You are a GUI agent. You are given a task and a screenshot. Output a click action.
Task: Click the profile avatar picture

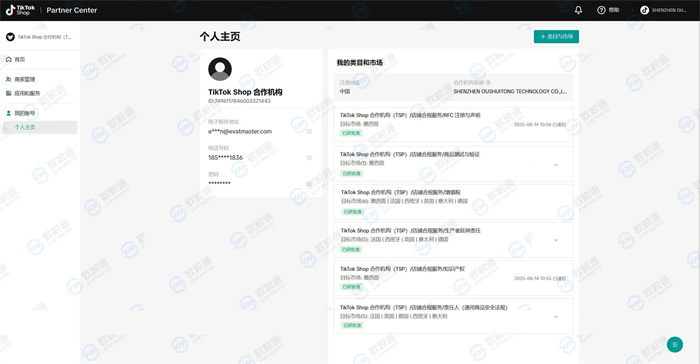[220, 69]
